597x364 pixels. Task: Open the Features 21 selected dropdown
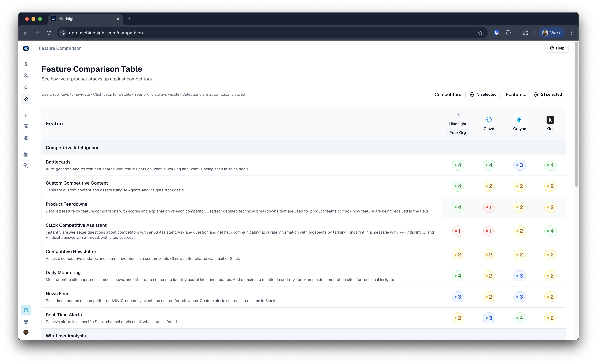547,94
